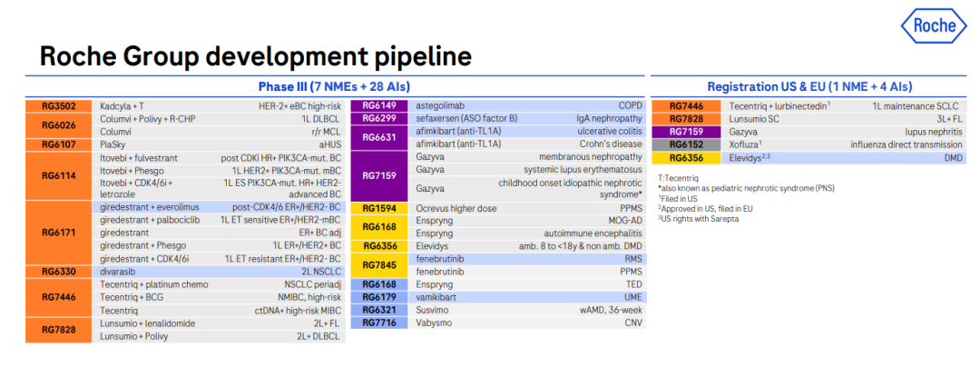Select the RG6171 code cell
This screenshot has width=980, height=377.
(58, 233)
